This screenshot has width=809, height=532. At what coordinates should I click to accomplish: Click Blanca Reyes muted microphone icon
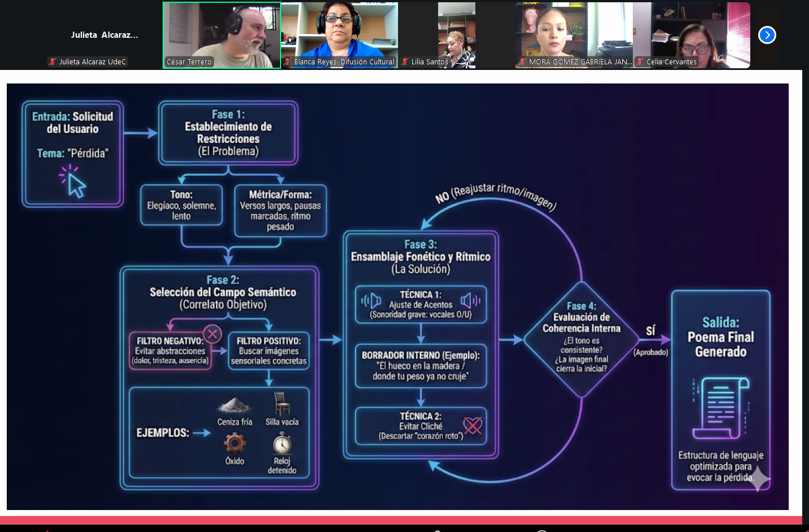287,62
